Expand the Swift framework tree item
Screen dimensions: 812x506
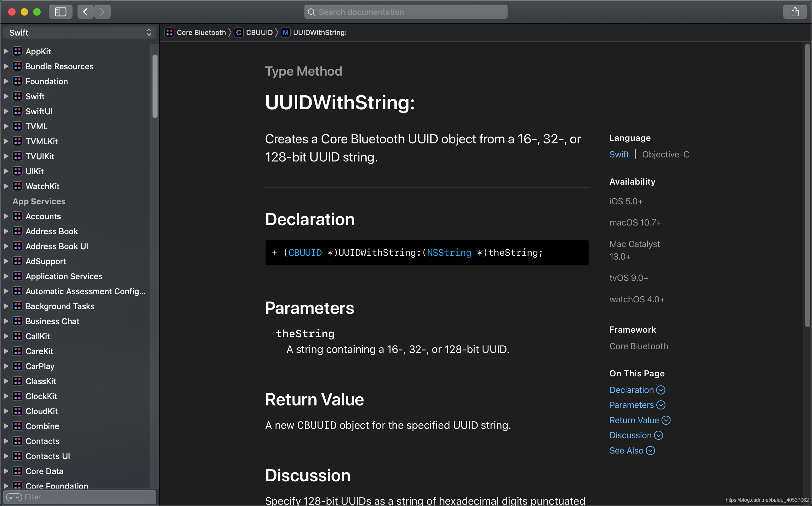pyautogui.click(x=6, y=97)
